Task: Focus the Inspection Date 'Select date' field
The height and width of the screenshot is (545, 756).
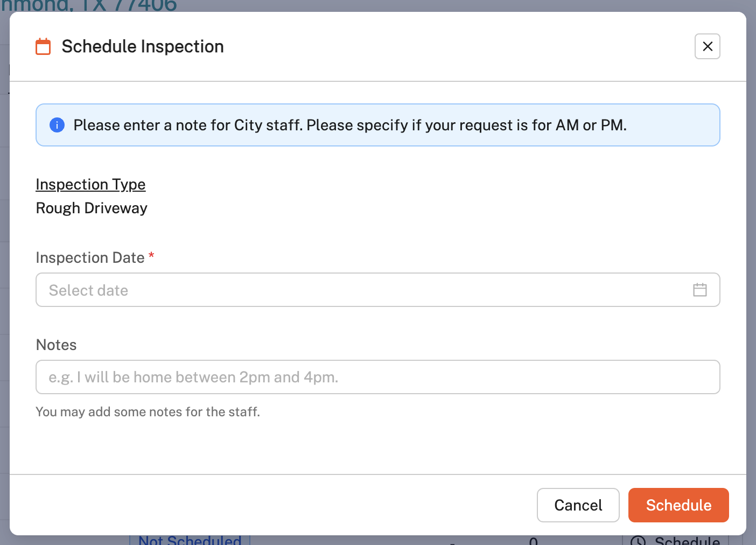Action: click(355, 290)
